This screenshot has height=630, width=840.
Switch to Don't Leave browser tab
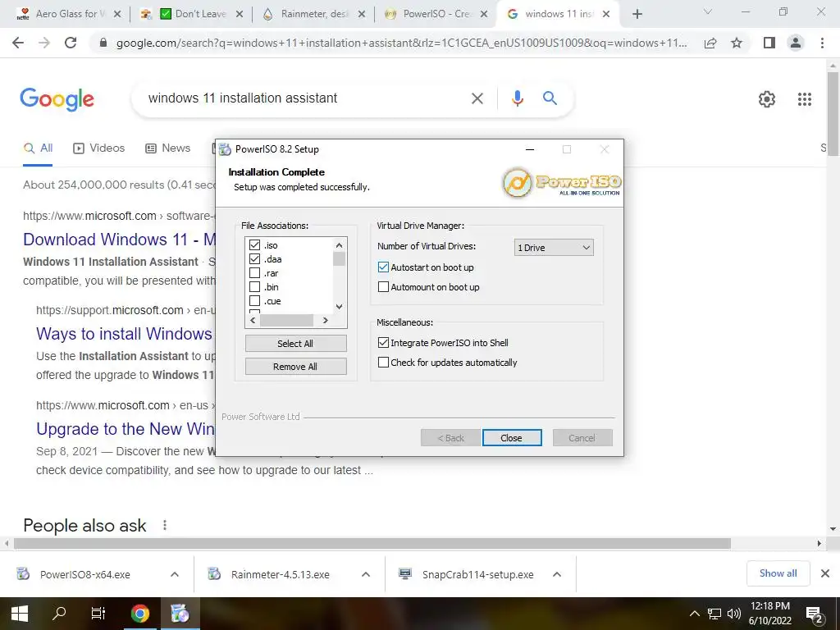pos(193,14)
